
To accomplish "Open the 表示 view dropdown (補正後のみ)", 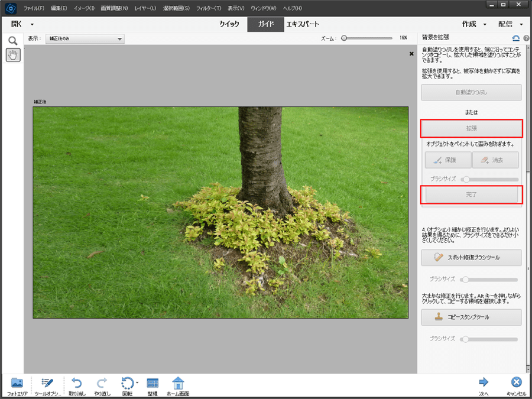I will point(85,39).
